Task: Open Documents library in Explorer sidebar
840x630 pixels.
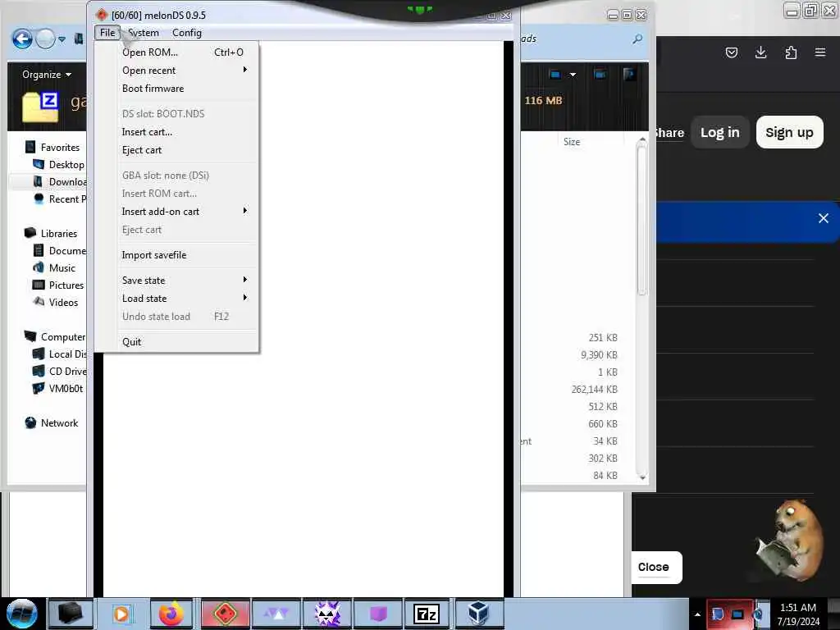Action: pos(59,251)
